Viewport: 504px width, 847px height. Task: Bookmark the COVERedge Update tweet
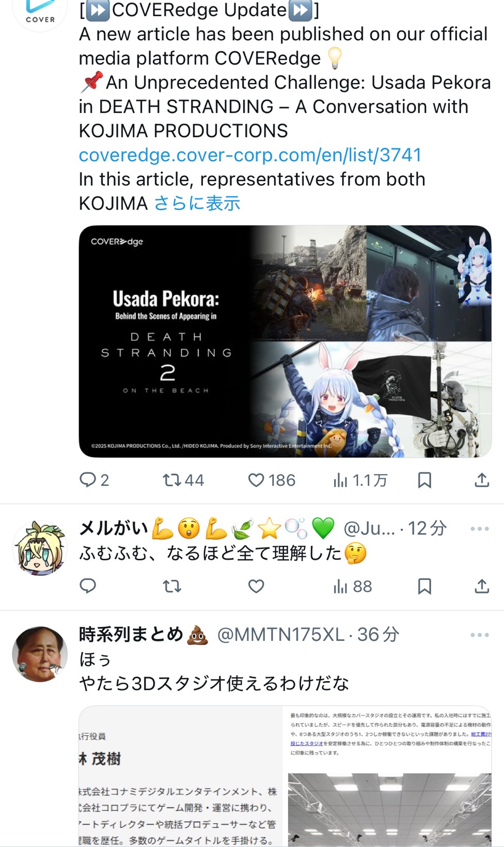pos(424,480)
